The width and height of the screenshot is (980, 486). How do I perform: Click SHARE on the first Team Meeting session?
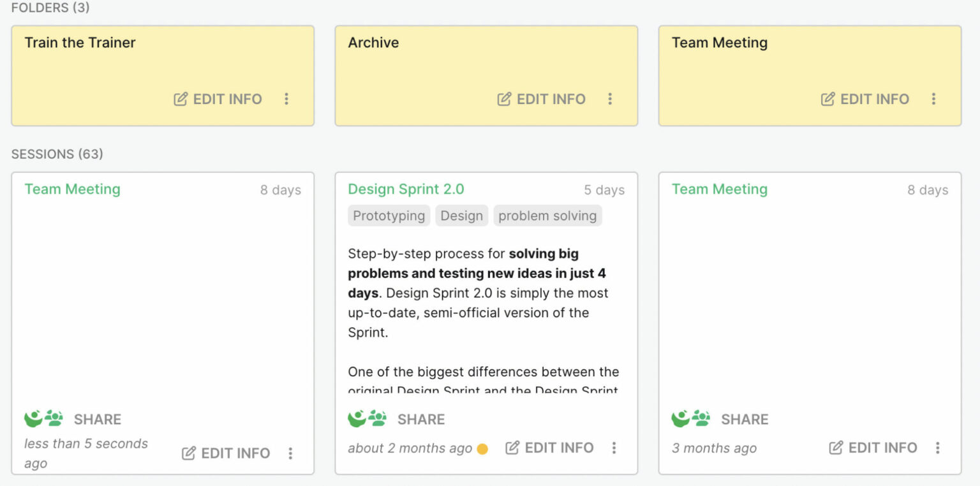coord(97,419)
